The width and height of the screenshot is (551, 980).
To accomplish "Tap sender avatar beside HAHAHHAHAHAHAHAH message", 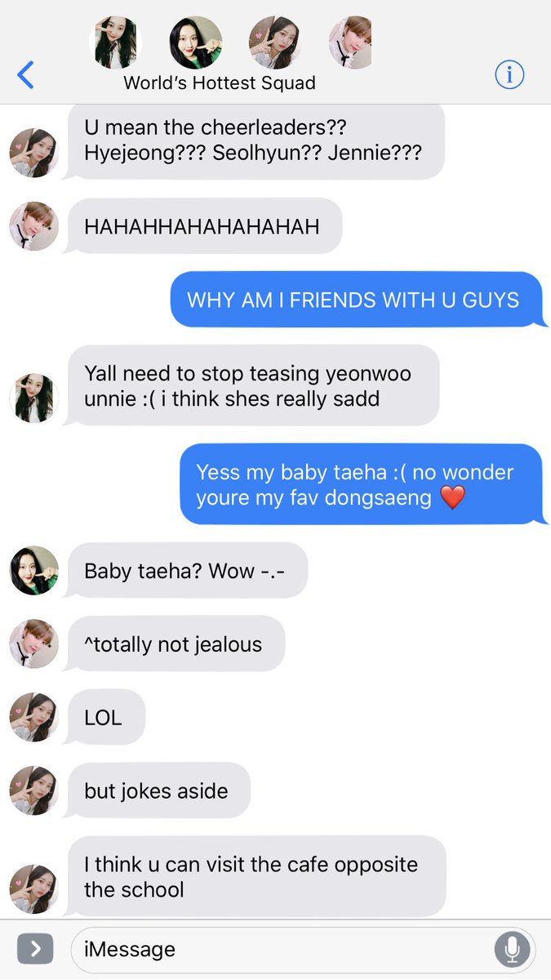I will pos(33,226).
